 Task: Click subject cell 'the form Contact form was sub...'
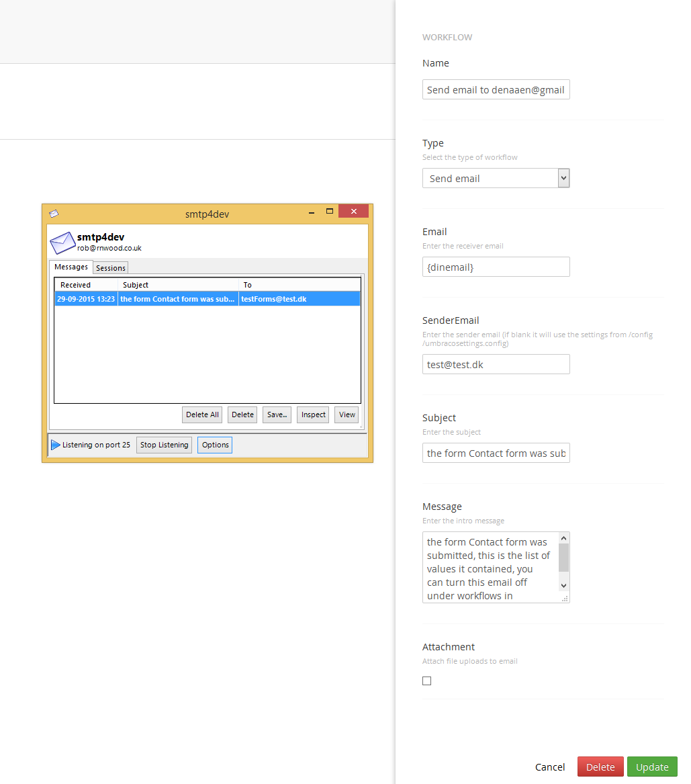(177, 299)
